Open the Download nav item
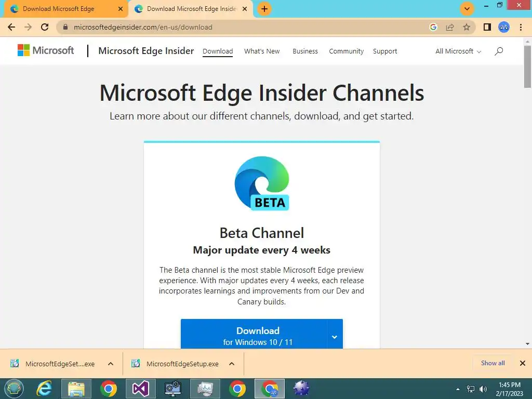The width and height of the screenshot is (532, 399). (x=218, y=51)
